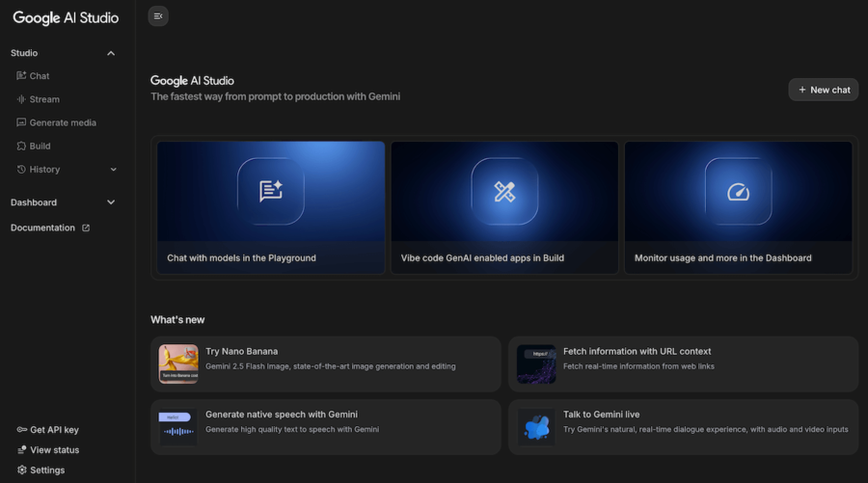This screenshot has height=483, width=868.
Task: Collapse the sidebar with the toggle icon
Action: 158,16
